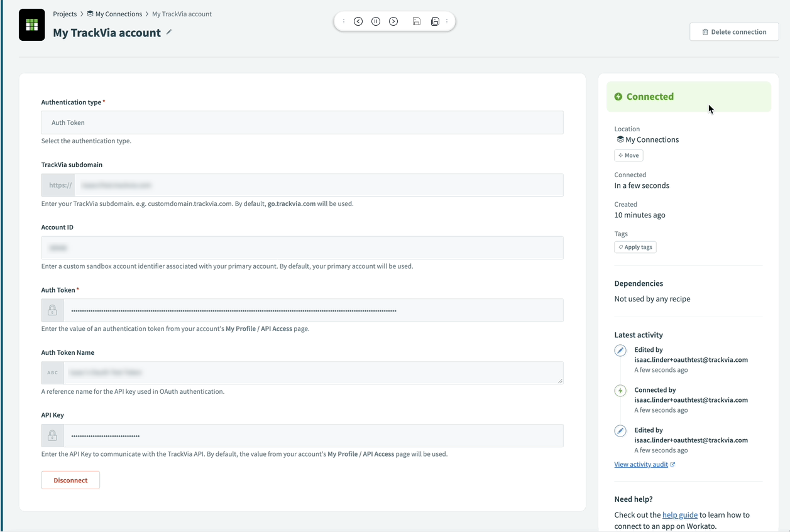This screenshot has width=790, height=532.
Task: Click the 'In a few seconds' connected value
Action: [x=642, y=185]
